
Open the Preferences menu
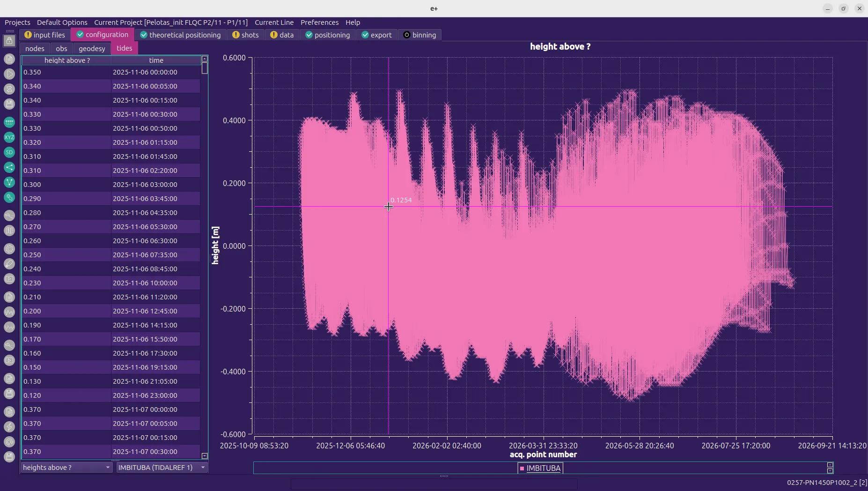pos(319,22)
